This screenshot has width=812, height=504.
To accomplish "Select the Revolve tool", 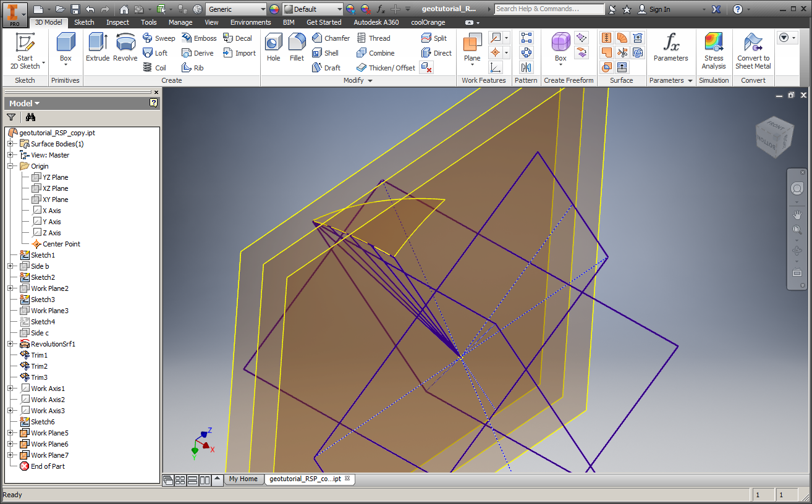I will pos(125,48).
